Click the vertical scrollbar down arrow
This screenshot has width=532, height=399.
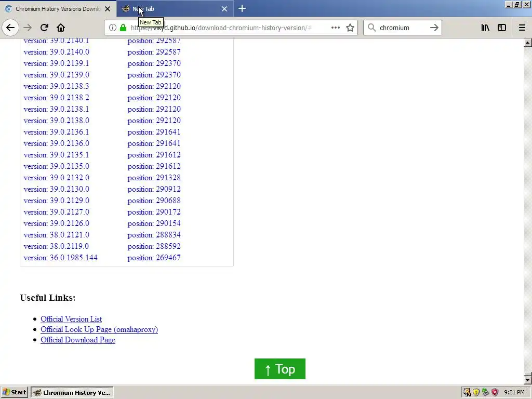(x=528, y=379)
